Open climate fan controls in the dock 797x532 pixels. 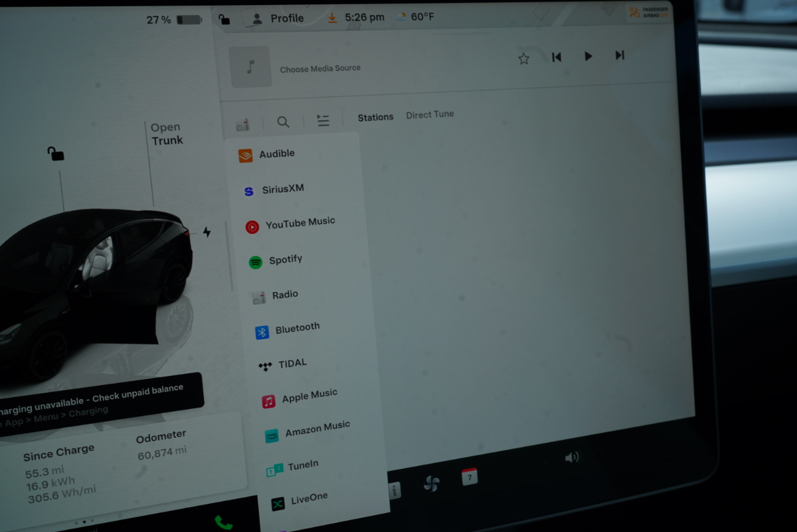tap(432, 483)
